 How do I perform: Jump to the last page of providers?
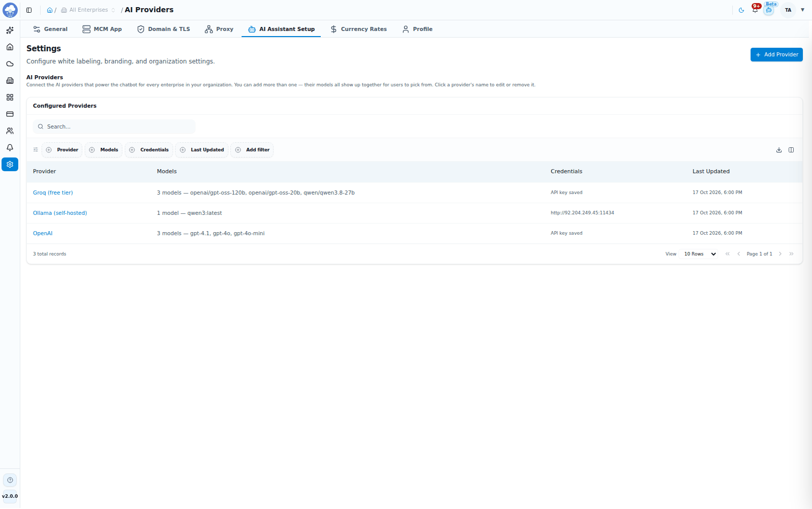click(x=791, y=254)
